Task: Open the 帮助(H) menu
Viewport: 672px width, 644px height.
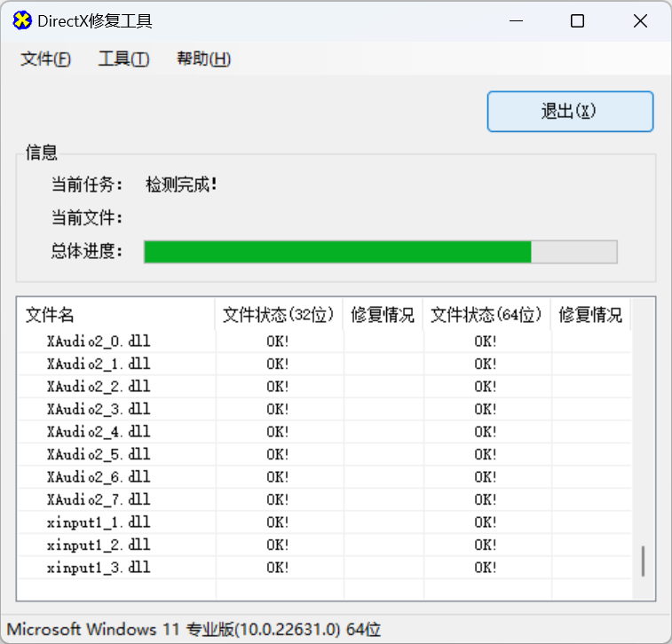Action: 203,59
